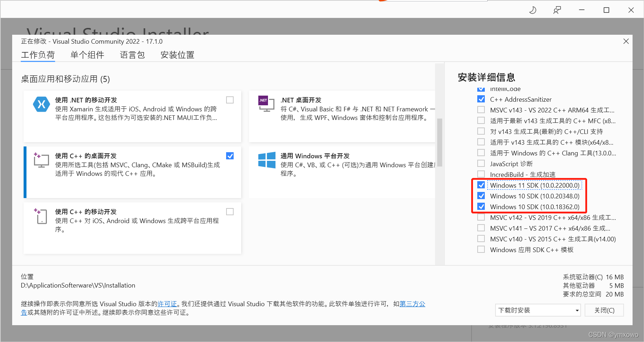Check the .NET mobile development workload checkbox
This screenshot has height=342, width=644.
click(x=230, y=100)
